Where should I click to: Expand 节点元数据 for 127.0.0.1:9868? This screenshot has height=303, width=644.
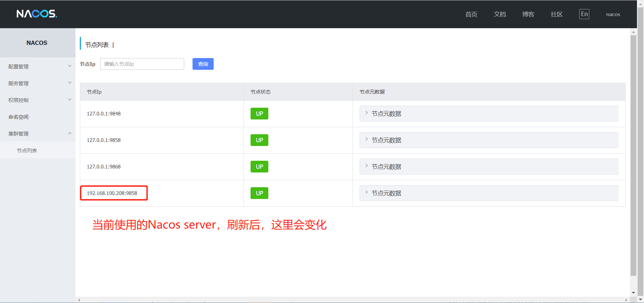[489, 166]
